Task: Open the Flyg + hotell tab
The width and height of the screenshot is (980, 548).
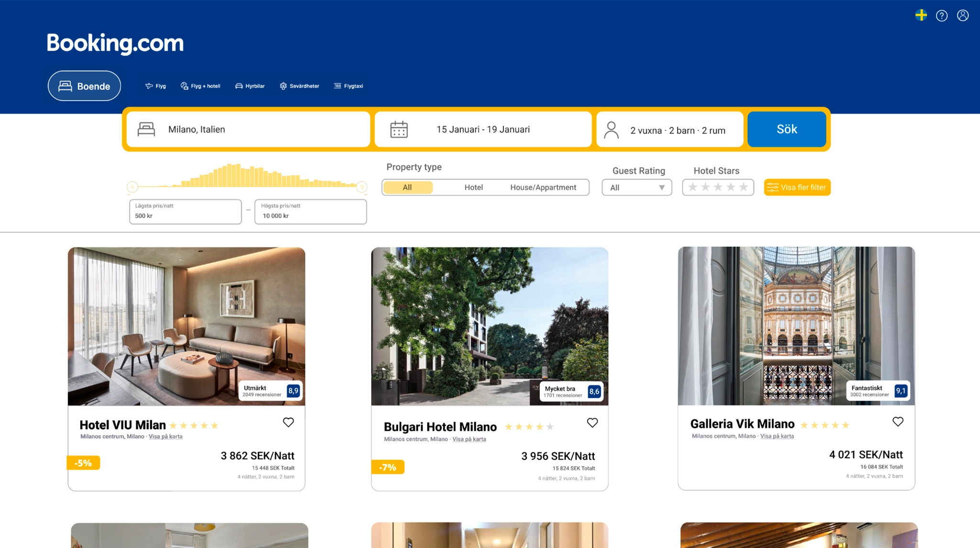Action: 200,86
